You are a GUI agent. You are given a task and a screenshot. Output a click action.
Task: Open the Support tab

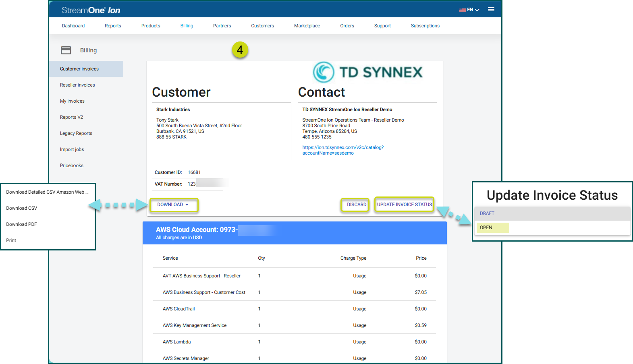(382, 26)
